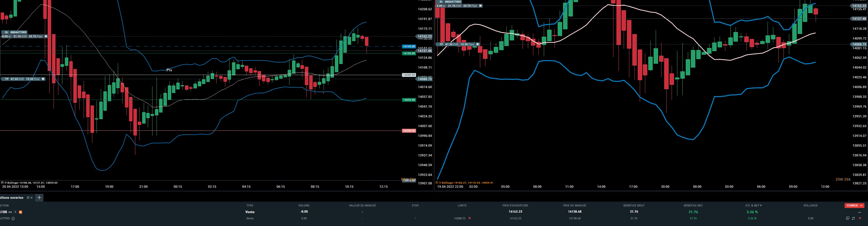
Task: Select the 14053.00 green price level tag
Action: (409, 100)
